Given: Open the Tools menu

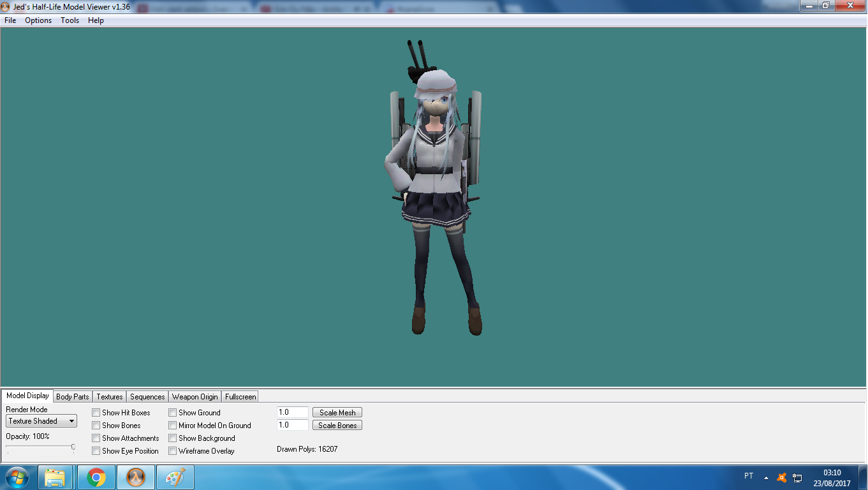Looking at the screenshot, I should tap(70, 20).
